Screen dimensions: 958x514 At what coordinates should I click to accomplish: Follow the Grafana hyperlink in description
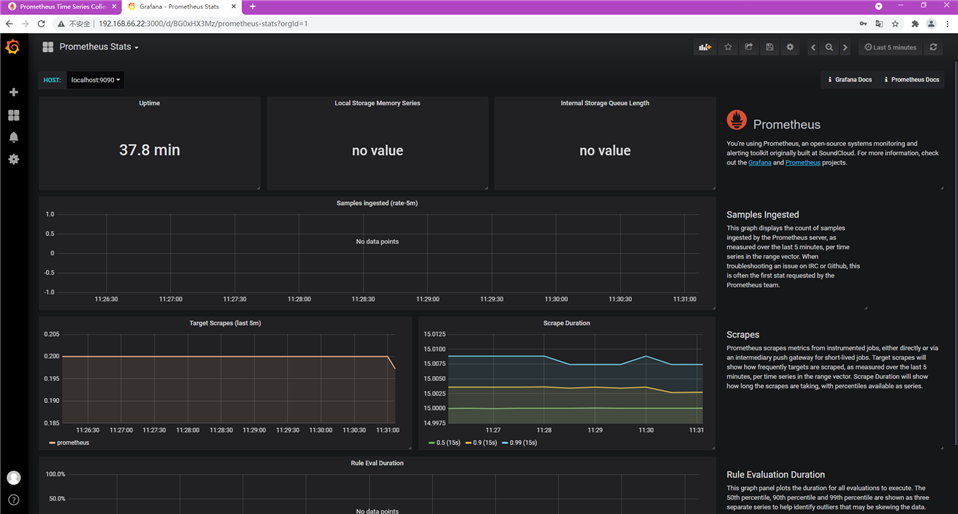click(x=759, y=163)
